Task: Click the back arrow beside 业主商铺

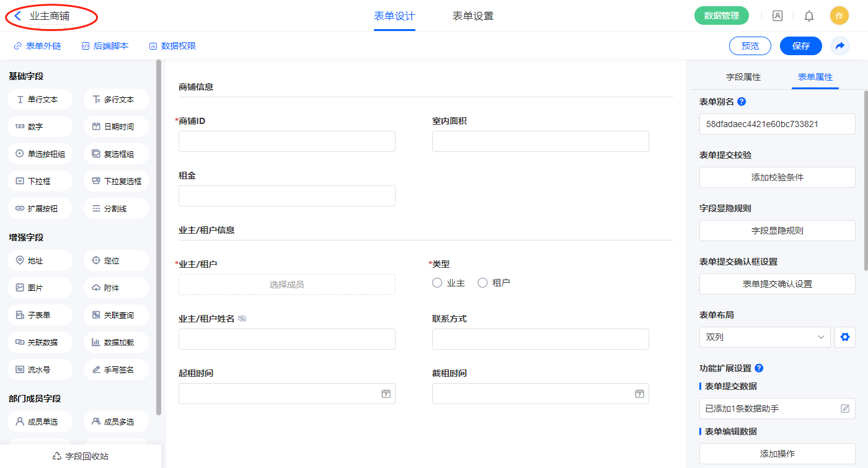Action: 18,16
